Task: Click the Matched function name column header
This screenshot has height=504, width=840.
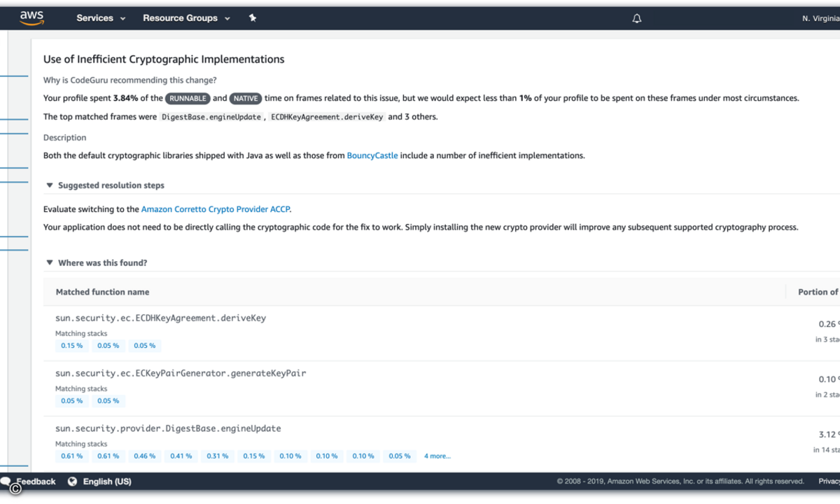Action: pos(102,292)
